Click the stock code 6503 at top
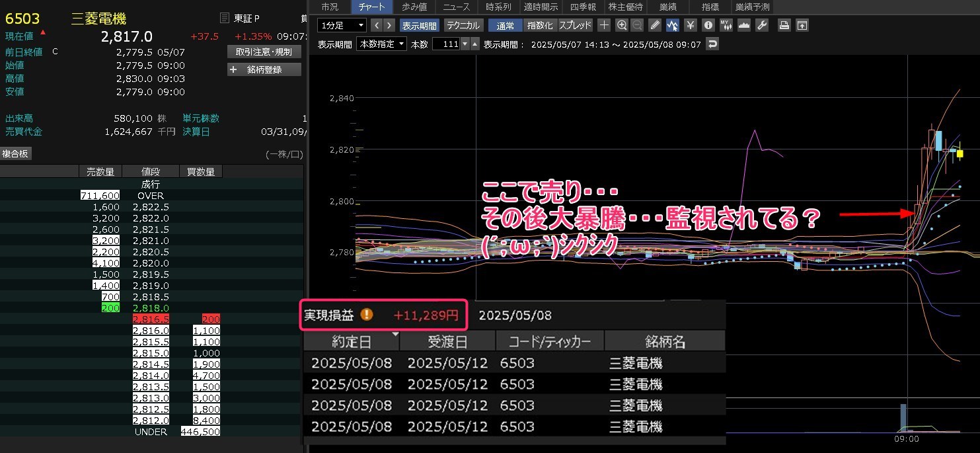Screen dimensions: 980x453 [x=22, y=19]
